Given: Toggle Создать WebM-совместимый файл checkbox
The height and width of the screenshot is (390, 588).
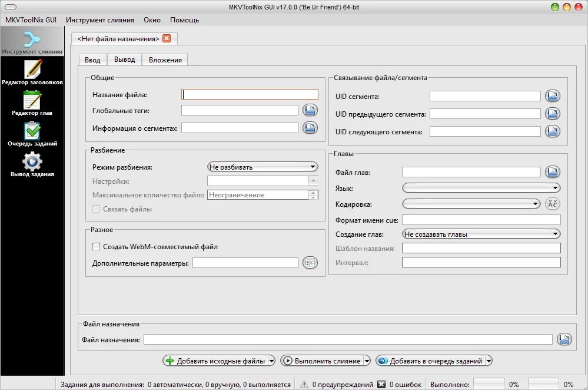Looking at the screenshot, I should click(97, 247).
